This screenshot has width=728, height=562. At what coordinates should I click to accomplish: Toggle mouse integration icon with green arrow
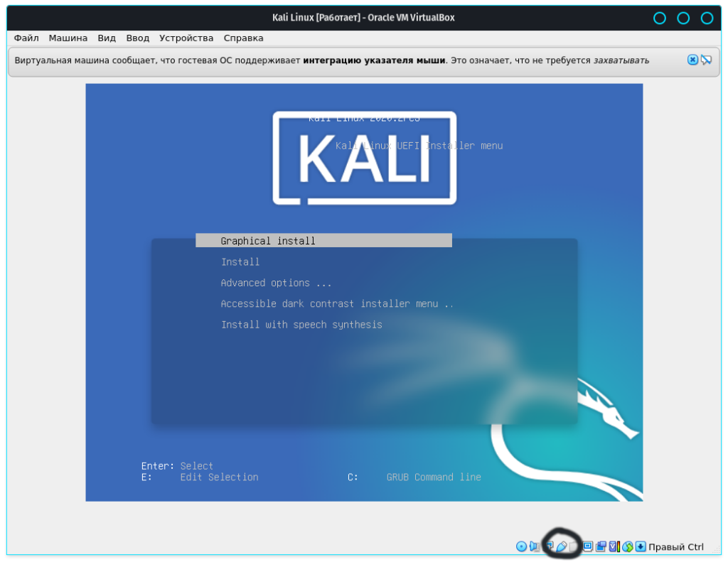(628, 546)
